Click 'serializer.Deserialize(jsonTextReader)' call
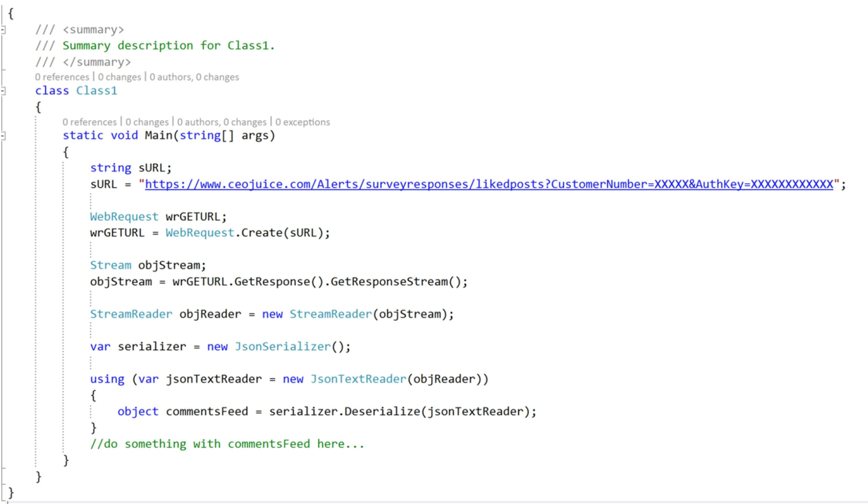The height and width of the screenshot is (504, 868). point(399,412)
